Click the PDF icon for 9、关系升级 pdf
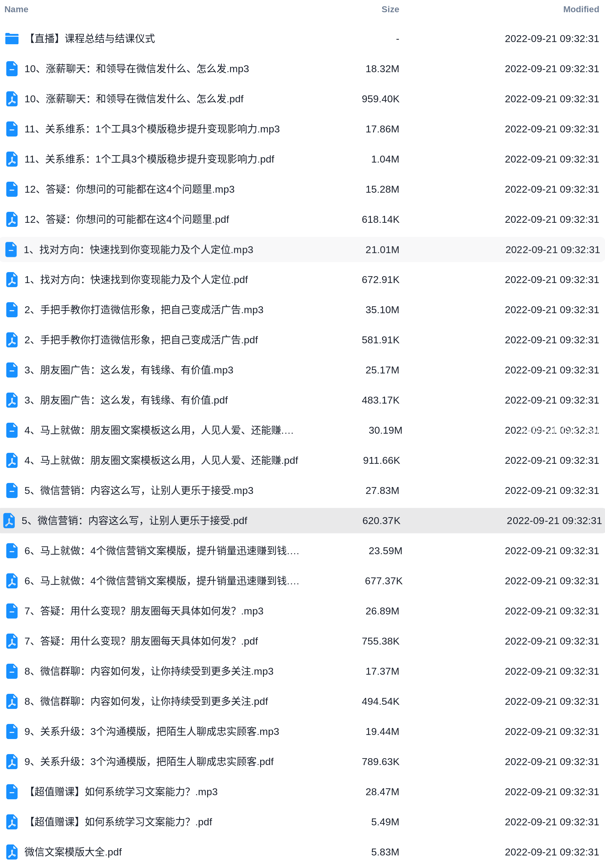This screenshot has width=605, height=868. tap(12, 762)
